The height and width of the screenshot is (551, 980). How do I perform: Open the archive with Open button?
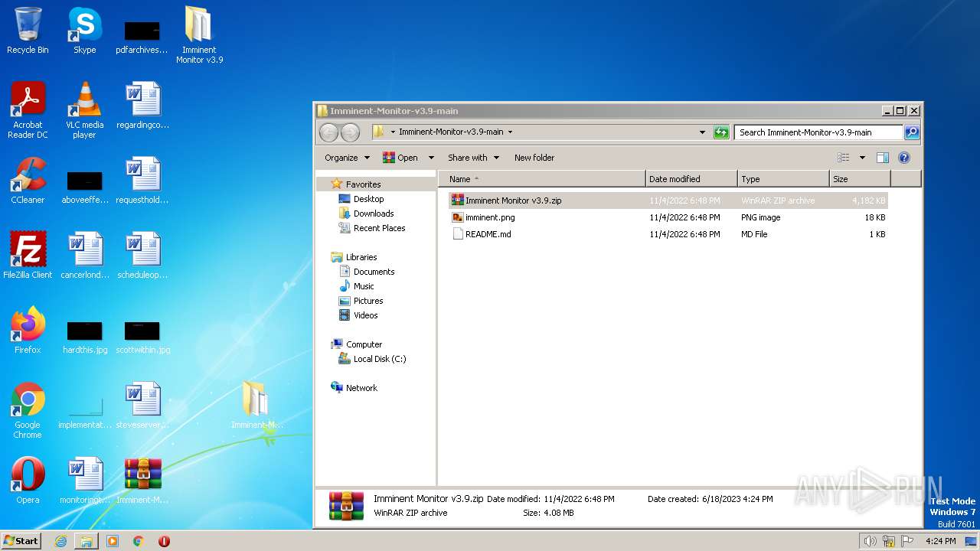pyautogui.click(x=401, y=158)
